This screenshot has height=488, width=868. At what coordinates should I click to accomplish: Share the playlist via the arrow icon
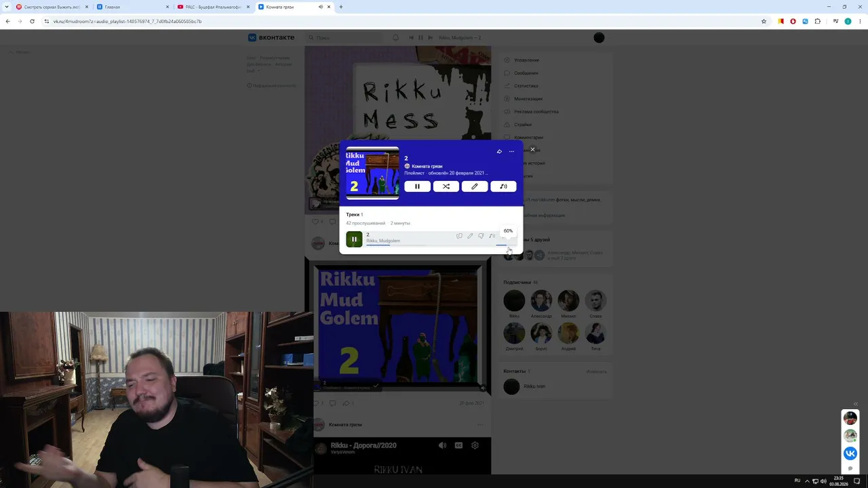[499, 151]
